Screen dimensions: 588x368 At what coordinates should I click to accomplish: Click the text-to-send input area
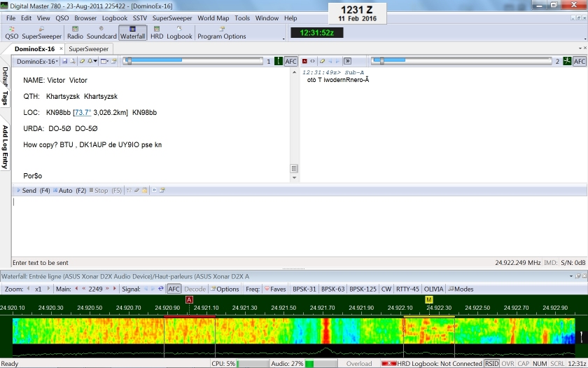click(280, 224)
